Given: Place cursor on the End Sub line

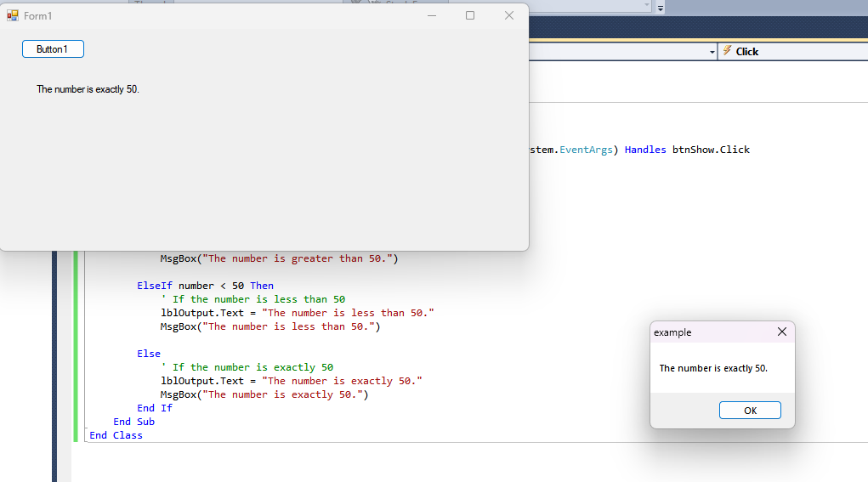Looking at the screenshot, I should 133,422.
